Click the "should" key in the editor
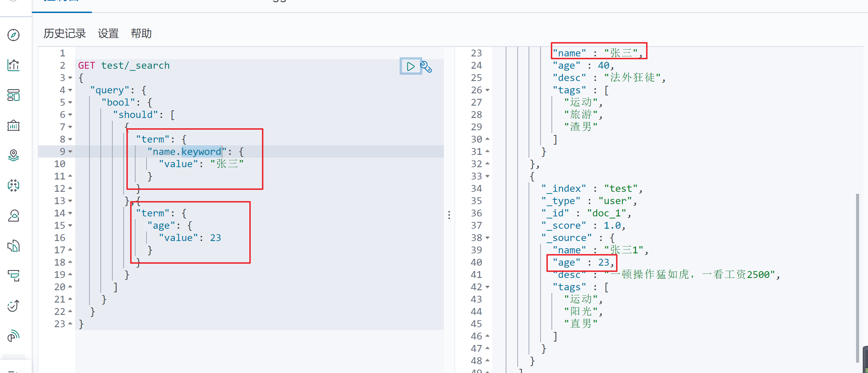The image size is (868, 373). click(x=136, y=115)
